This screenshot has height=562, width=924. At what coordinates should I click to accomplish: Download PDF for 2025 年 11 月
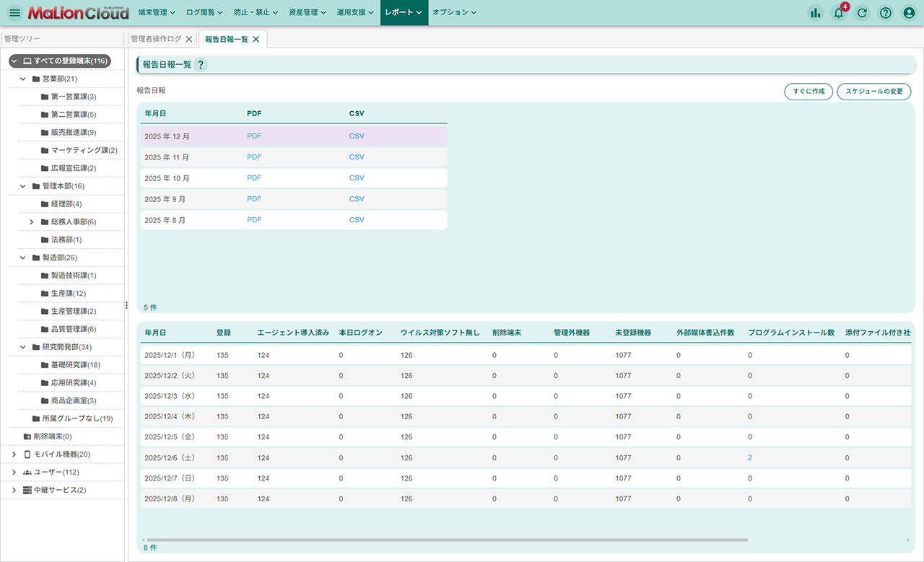(254, 157)
